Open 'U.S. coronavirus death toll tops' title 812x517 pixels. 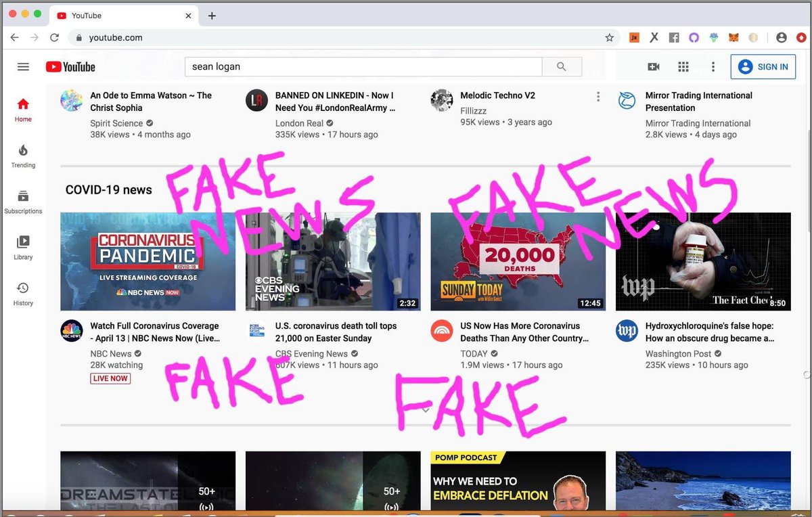pos(336,332)
